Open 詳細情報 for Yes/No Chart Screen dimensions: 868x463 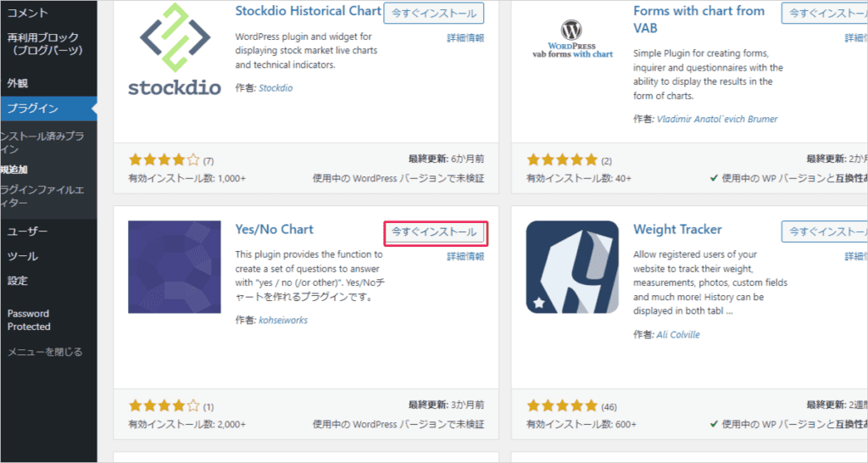465,256
